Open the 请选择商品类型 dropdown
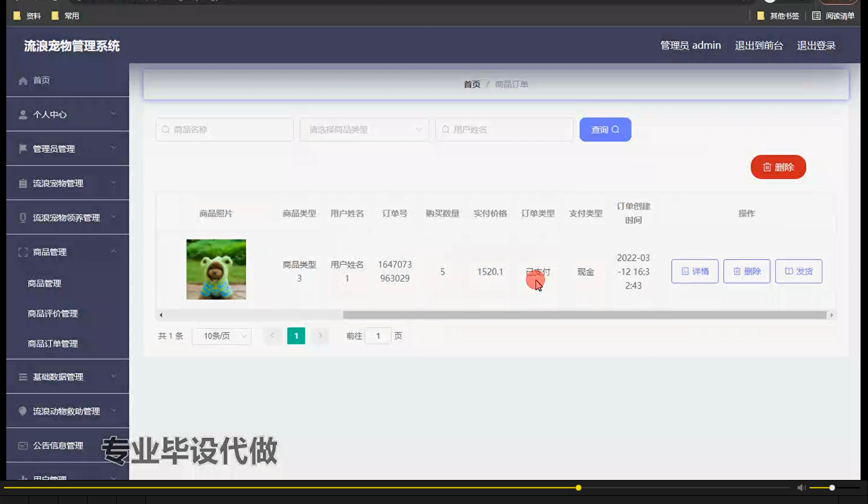The height and width of the screenshot is (504, 868). [364, 129]
